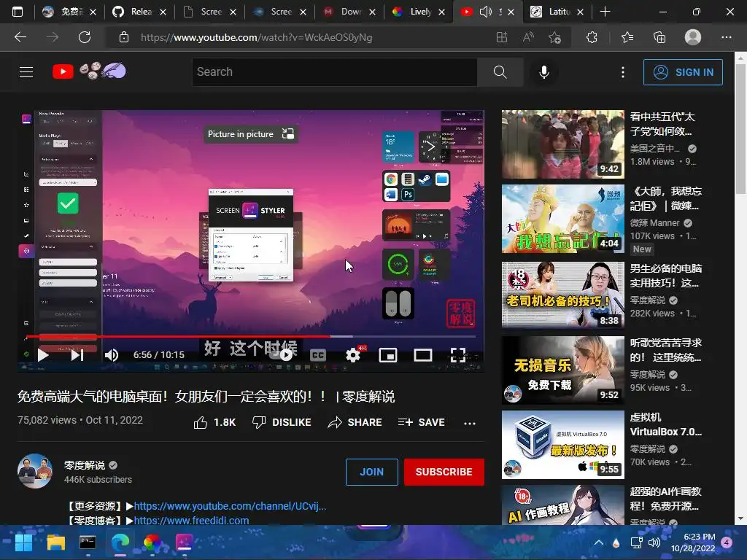747x560 pixels.
Task: Open Collections icon in toolbar
Action: tap(659, 37)
